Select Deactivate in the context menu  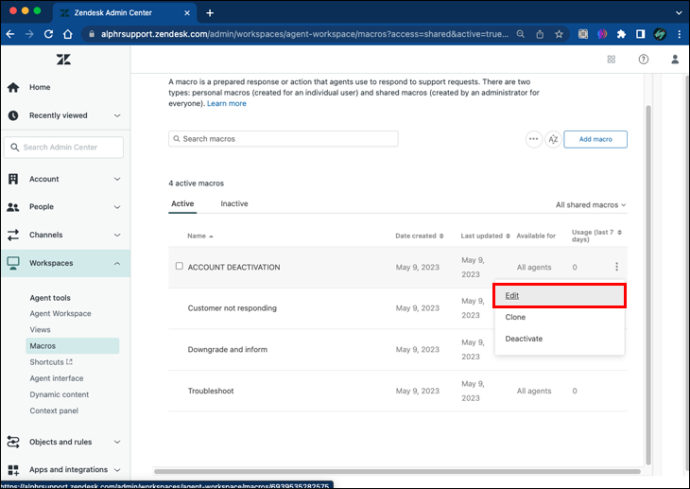(559, 338)
